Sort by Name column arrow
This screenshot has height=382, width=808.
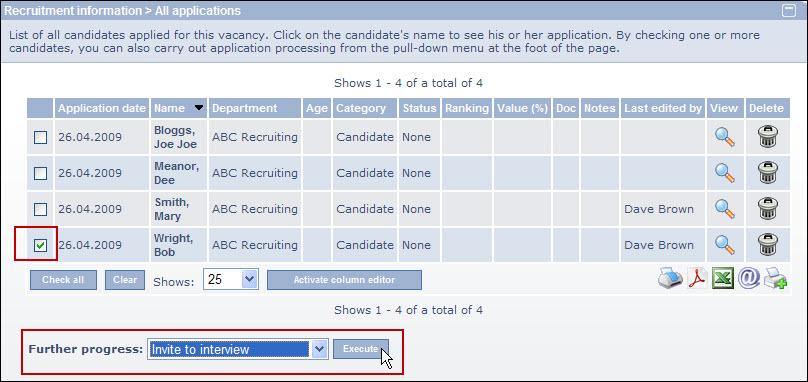(x=199, y=108)
